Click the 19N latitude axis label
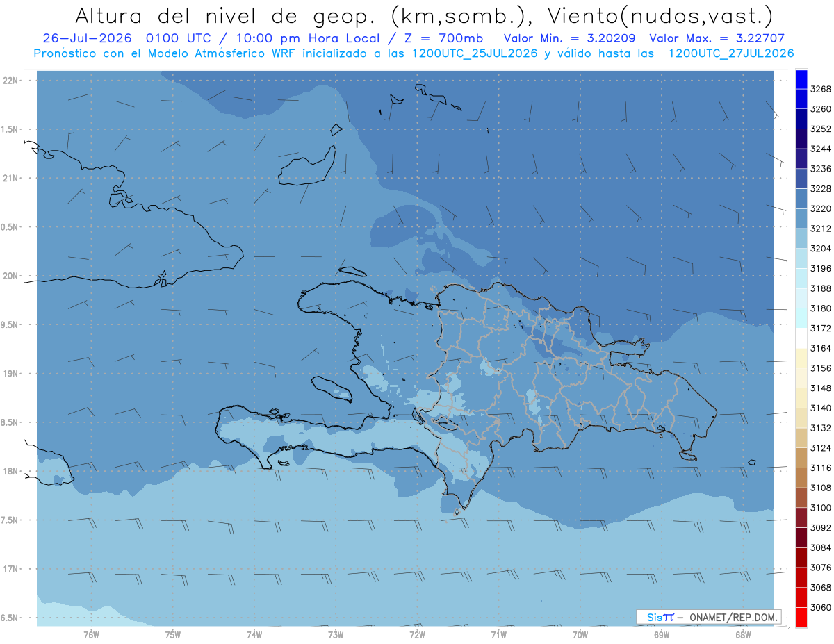834x644 pixels. click(11, 374)
